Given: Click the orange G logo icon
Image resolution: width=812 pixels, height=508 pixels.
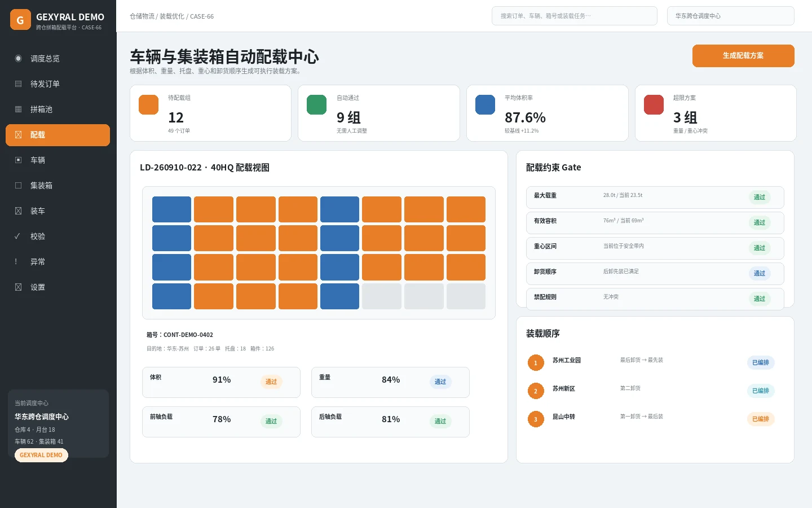Looking at the screenshot, I should [x=20, y=20].
